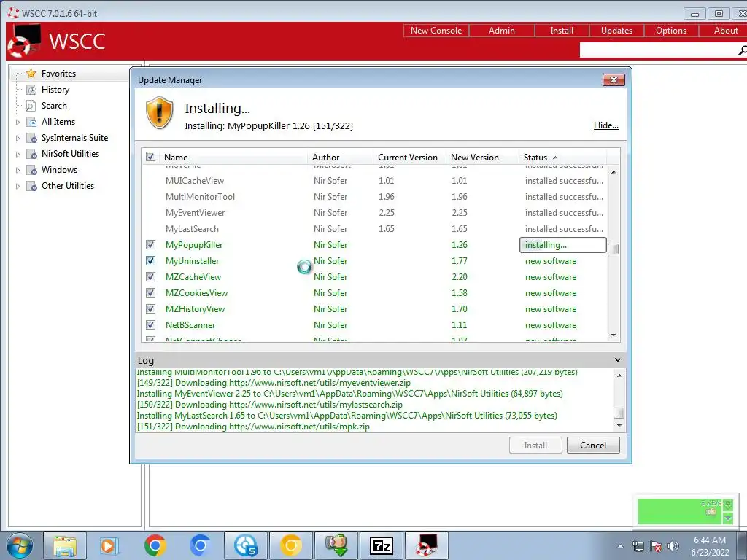Open 7-Zip from the taskbar
The image size is (747, 560).
click(381, 545)
